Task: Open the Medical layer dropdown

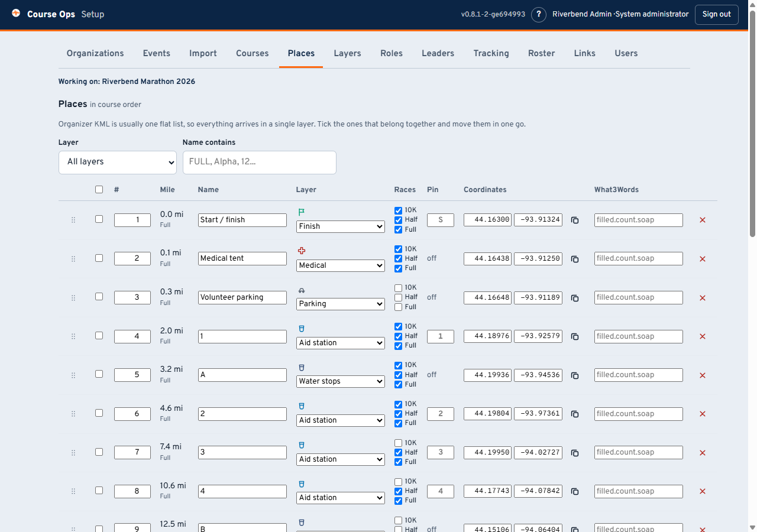Action: click(x=341, y=265)
